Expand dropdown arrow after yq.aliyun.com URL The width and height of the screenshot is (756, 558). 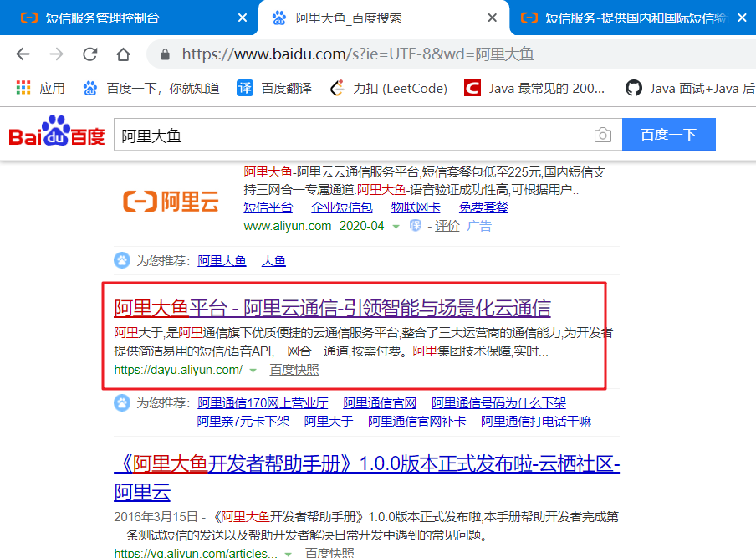(x=288, y=554)
